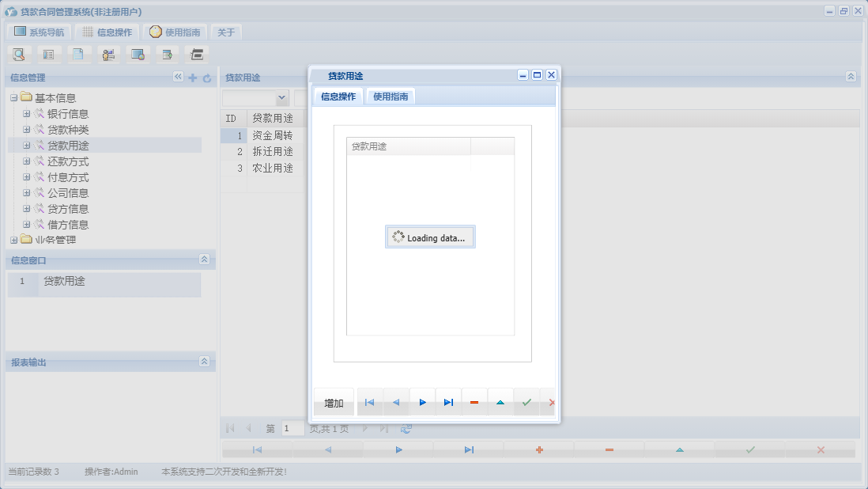This screenshot has height=489, width=868.
Task: Expand the 贷款种类 tree node
Action: point(27,130)
